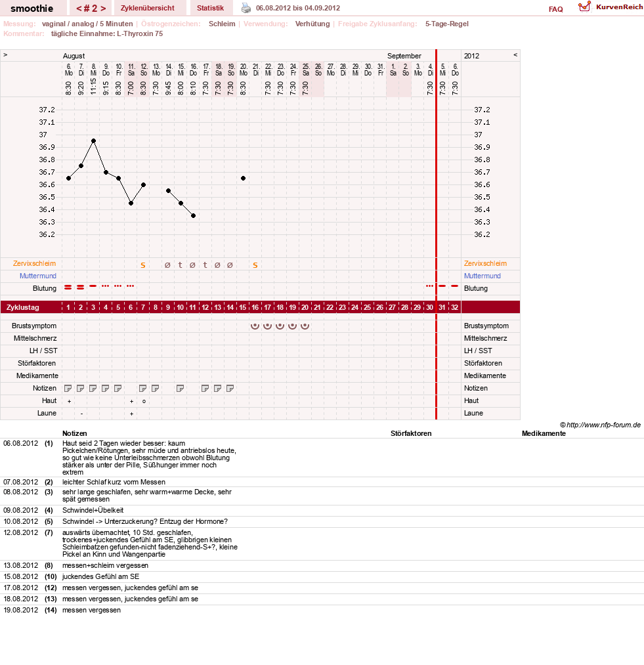Image resolution: width=644 pixels, height=665 pixels.
Task: Click the cervical mucus S on cycle day 16
Action: [x=255, y=265]
